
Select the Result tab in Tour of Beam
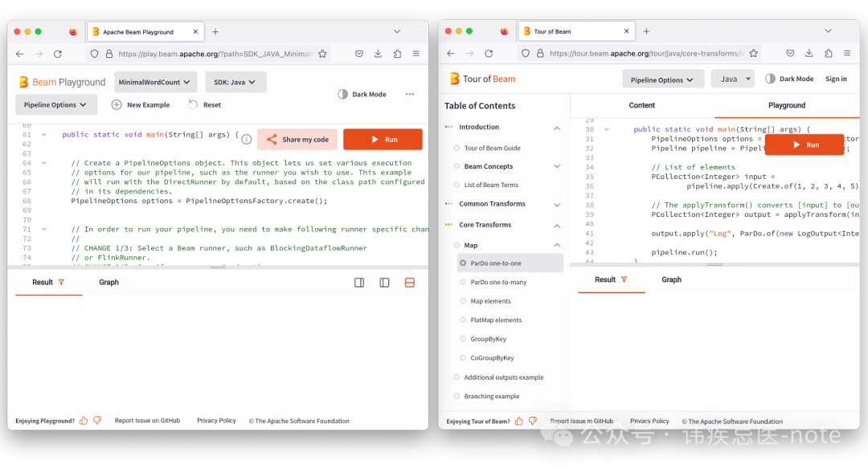(x=611, y=279)
